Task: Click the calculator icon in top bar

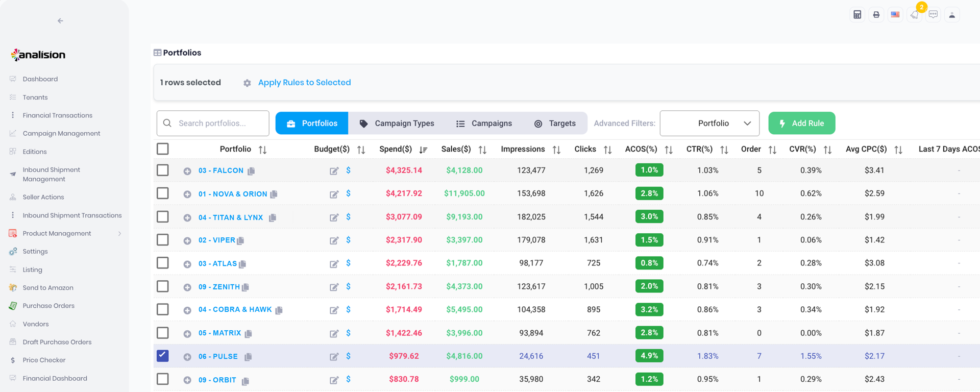Action: [857, 15]
